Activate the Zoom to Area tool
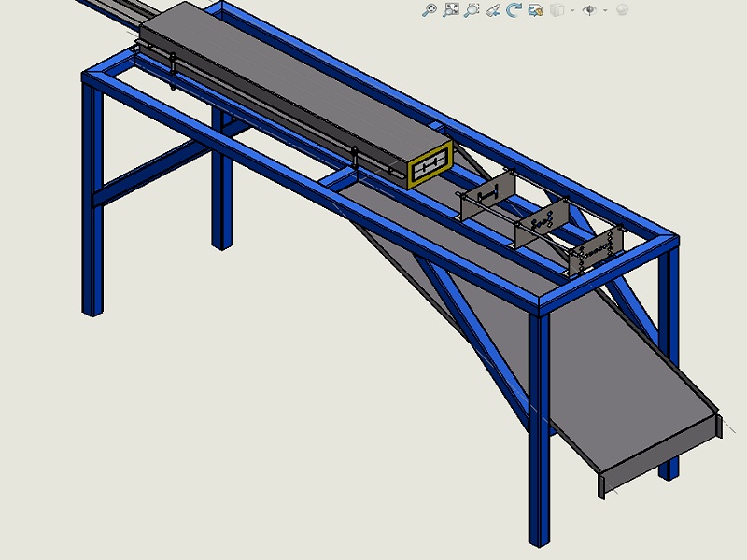Image resolution: width=747 pixels, height=560 pixels. (472, 10)
